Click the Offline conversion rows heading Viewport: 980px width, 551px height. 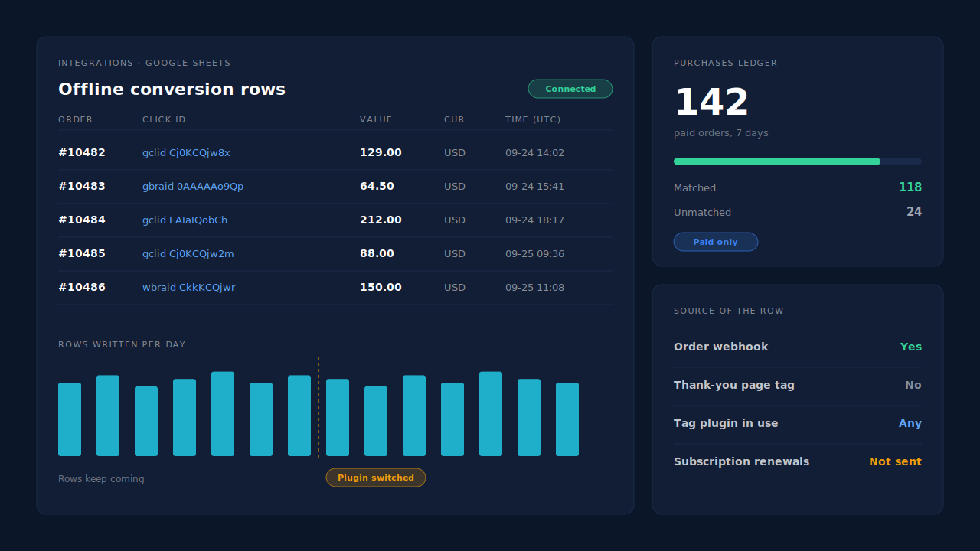tap(171, 90)
